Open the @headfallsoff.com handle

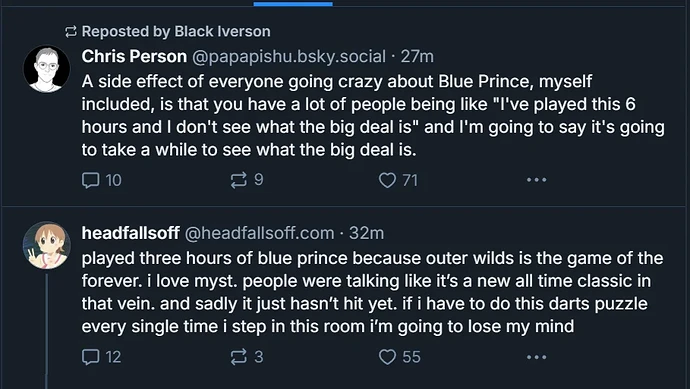coord(259,233)
